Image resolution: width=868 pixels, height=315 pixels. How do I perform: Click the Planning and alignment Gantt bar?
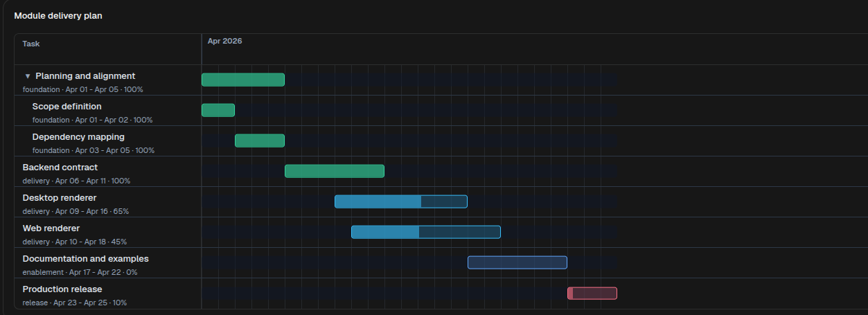pos(243,80)
